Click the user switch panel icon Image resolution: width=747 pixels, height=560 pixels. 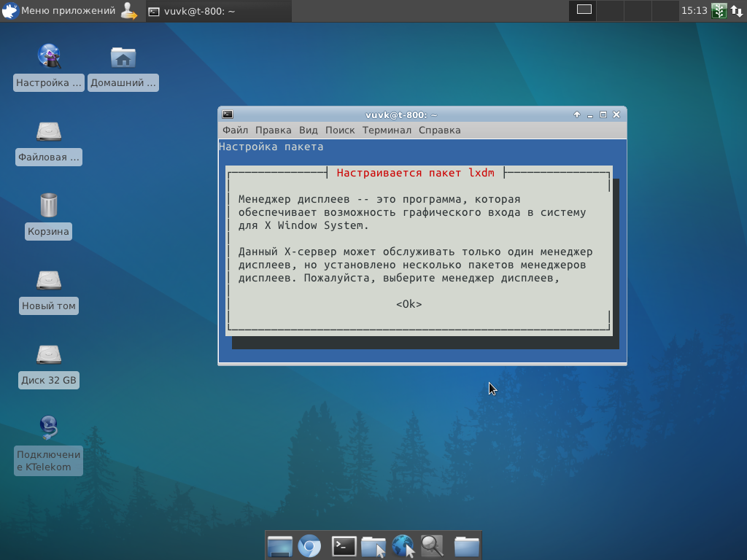[128, 10]
